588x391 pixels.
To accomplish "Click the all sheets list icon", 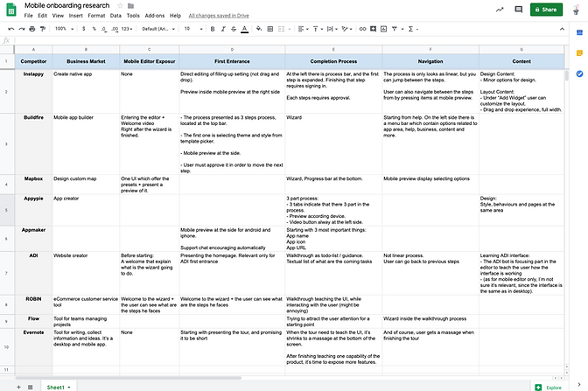I will [x=31, y=387].
